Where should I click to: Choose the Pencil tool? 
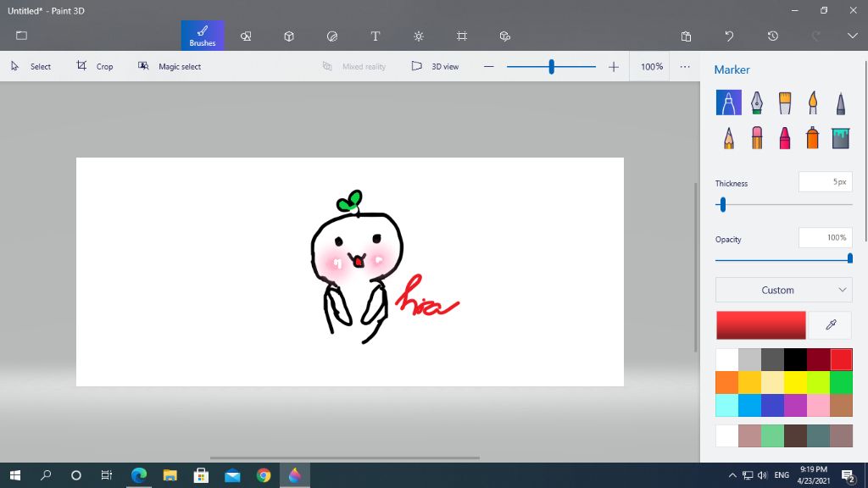728,138
